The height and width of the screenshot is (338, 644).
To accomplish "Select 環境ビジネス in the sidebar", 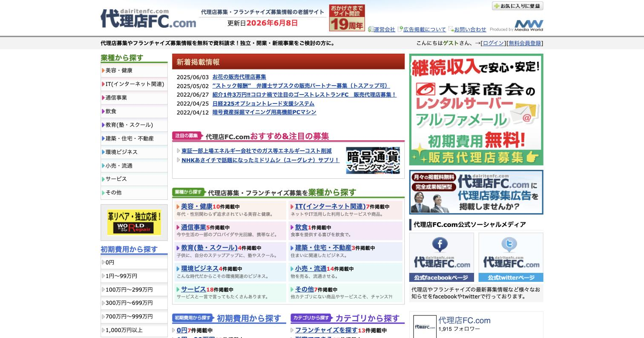I will click(x=134, y=152).
